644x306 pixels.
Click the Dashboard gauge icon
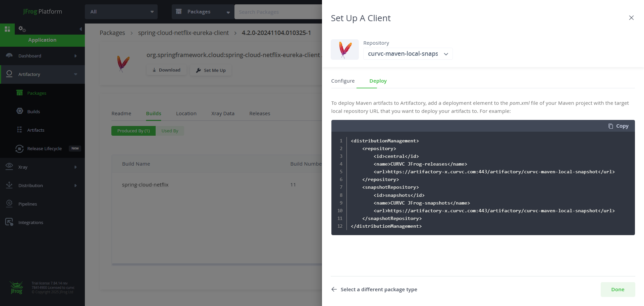click(9, 55)
